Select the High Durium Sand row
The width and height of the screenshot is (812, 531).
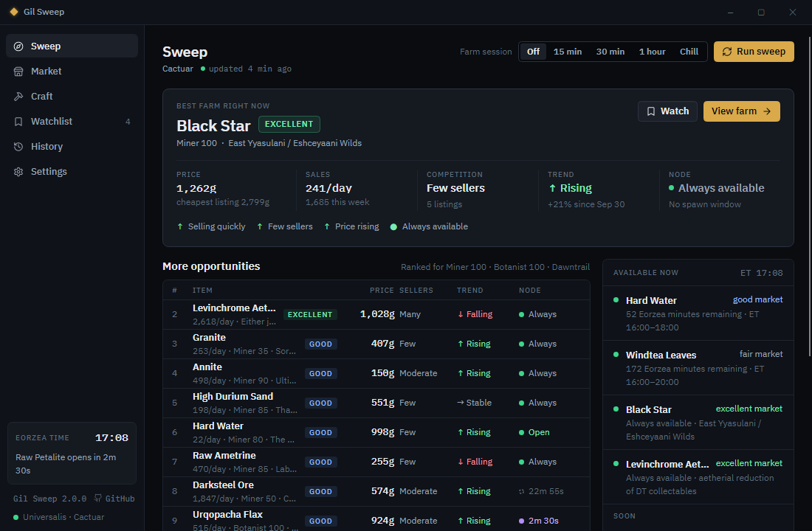[376, 403]
